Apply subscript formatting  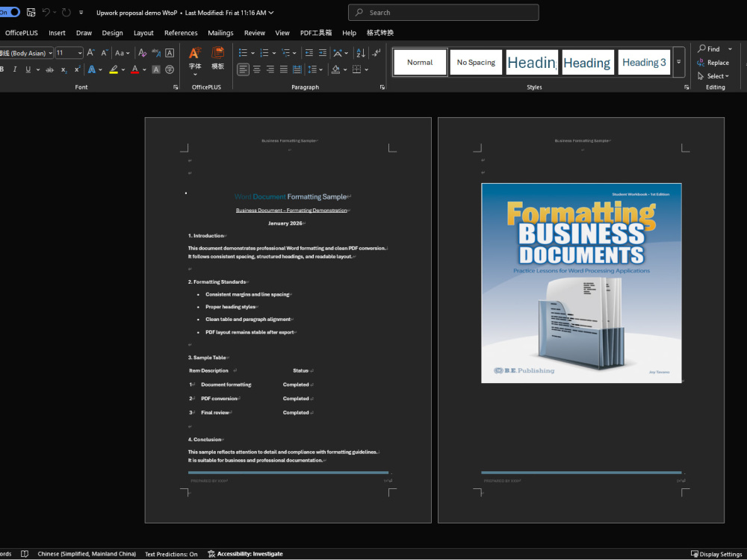63,69
